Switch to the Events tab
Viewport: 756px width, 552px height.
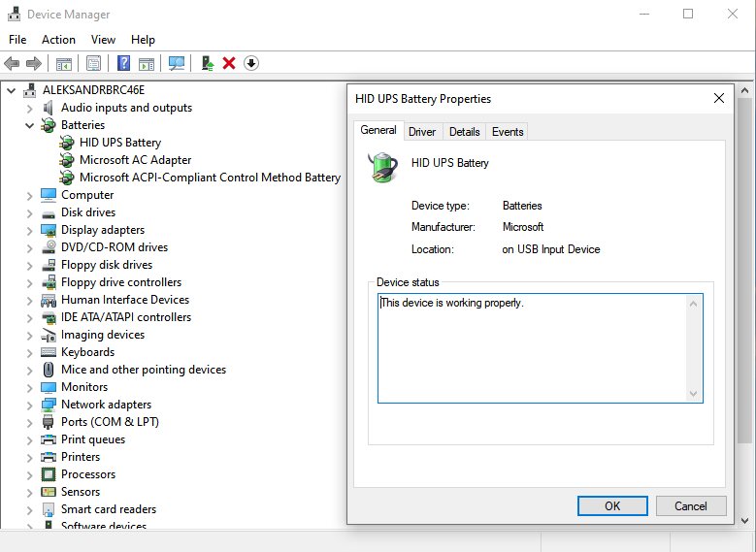(x=508, y=132)
